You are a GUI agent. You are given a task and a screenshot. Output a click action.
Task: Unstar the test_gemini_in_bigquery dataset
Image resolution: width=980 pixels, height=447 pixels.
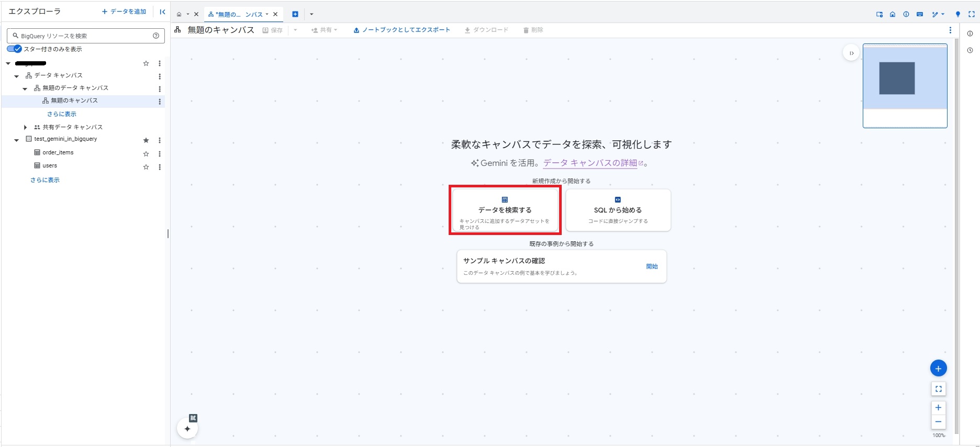(x=146, y=140)
